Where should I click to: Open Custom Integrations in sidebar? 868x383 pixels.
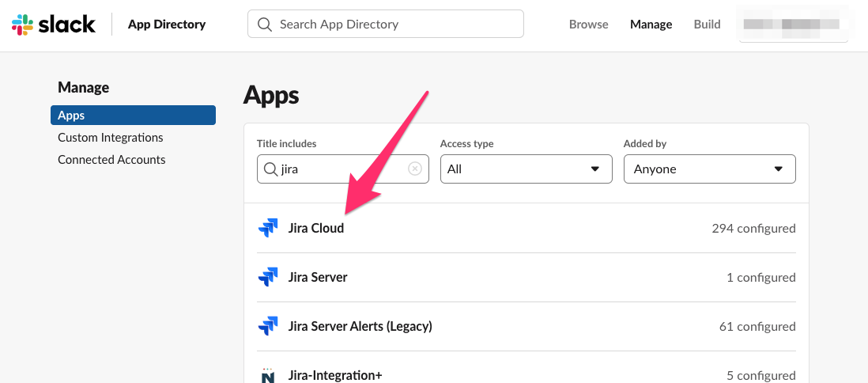(x=110, y=138)
